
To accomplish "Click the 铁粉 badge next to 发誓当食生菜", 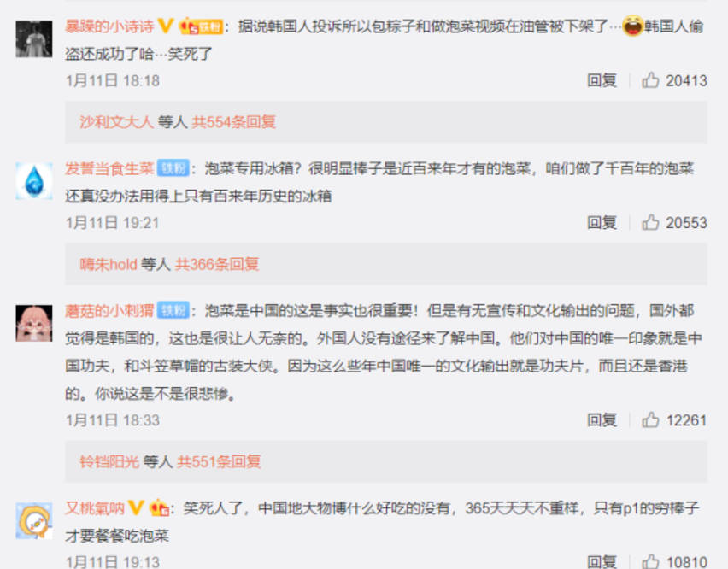I will (173, 168).
